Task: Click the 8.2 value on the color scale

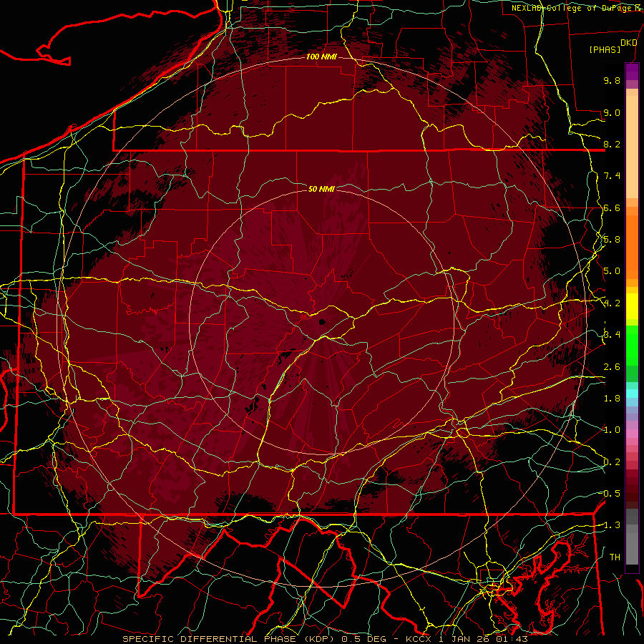Action: coord(612,144)
